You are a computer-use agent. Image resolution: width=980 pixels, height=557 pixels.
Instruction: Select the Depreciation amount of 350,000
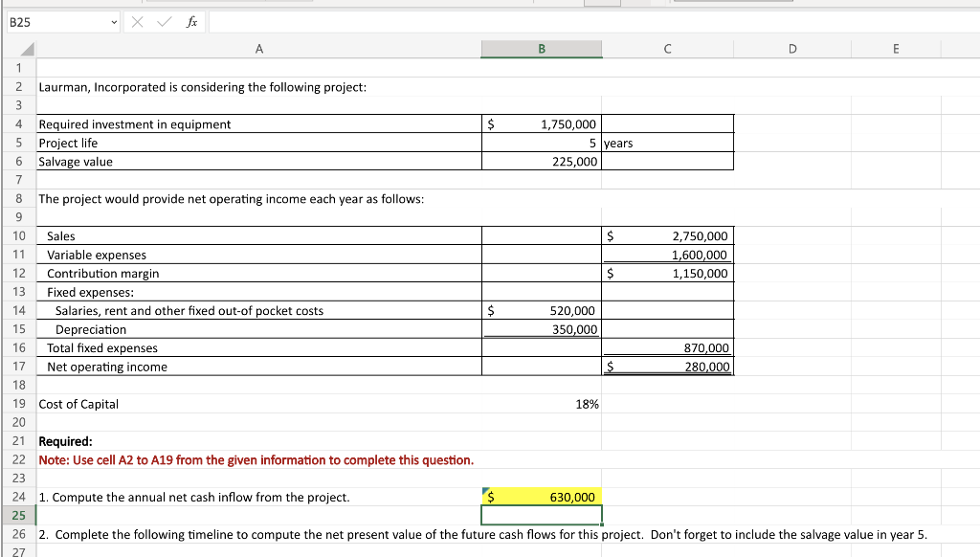541,329
